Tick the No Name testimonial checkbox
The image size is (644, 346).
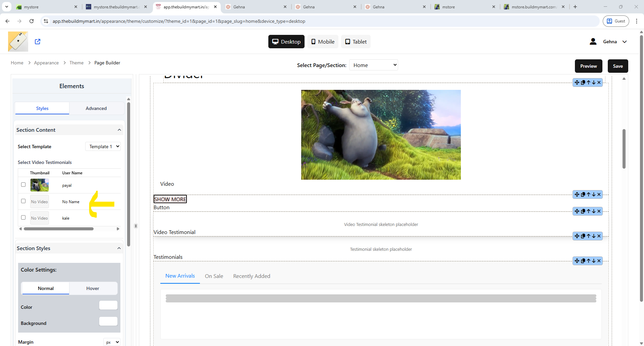23,201
